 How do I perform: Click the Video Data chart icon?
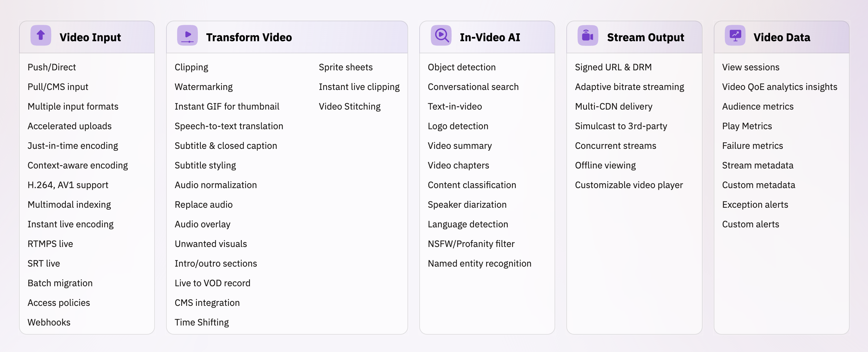click(x=735, y=35)
